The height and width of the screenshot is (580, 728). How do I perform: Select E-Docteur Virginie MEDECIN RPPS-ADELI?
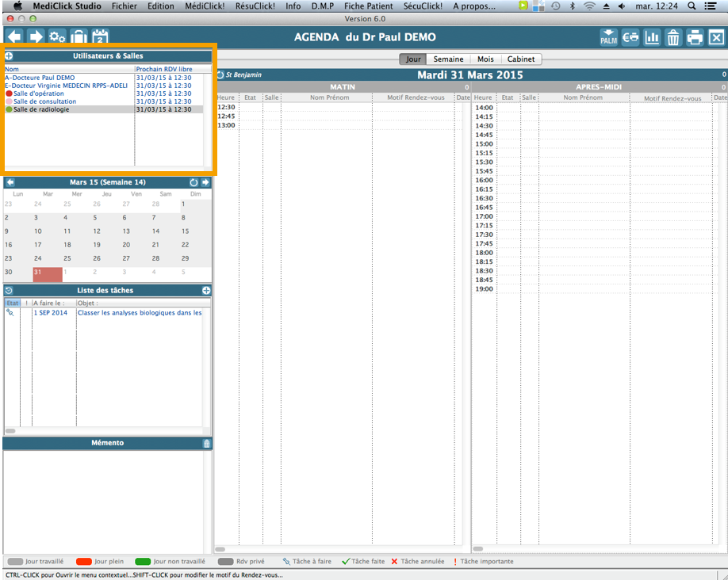[104, 86]
